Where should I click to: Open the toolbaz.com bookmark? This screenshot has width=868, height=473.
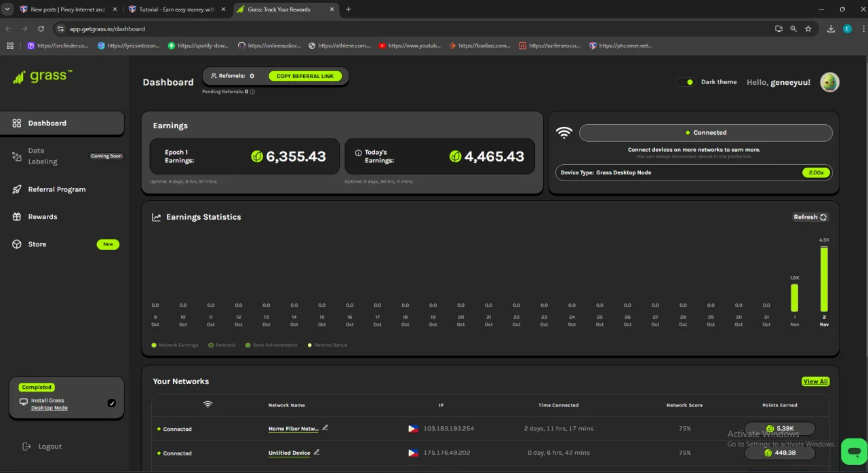point(479,45)
